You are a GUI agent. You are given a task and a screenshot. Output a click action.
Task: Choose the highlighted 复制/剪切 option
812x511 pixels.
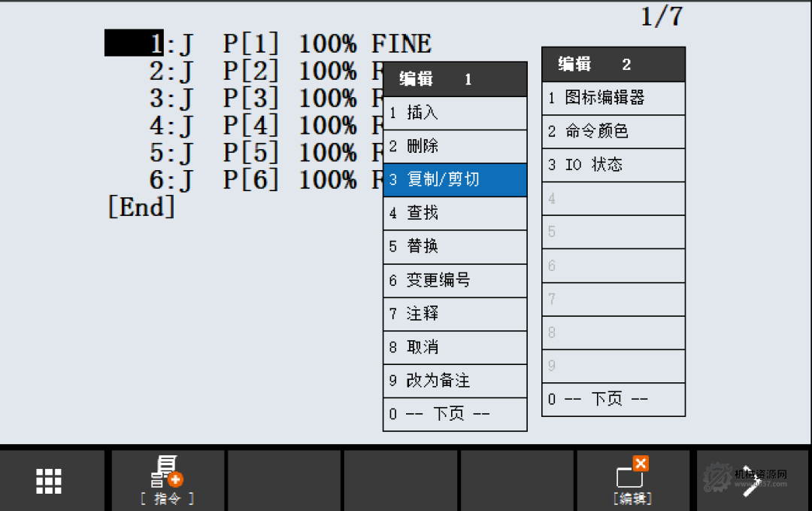pos(454,180)
